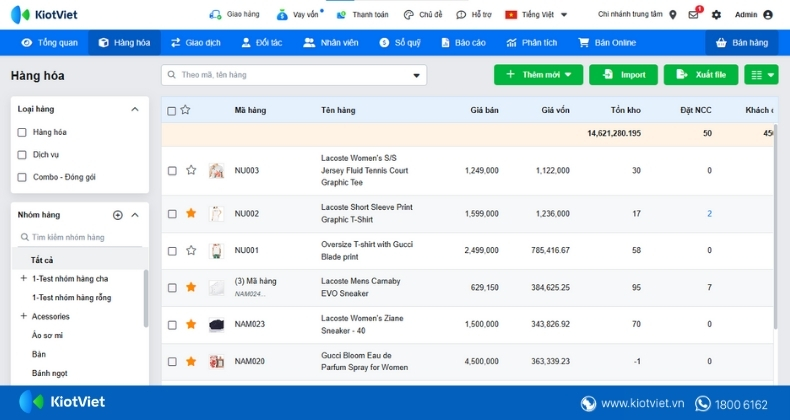790x420 pixels.
Task: Unstar the NAM023 product
Action: tap(191, 324)
